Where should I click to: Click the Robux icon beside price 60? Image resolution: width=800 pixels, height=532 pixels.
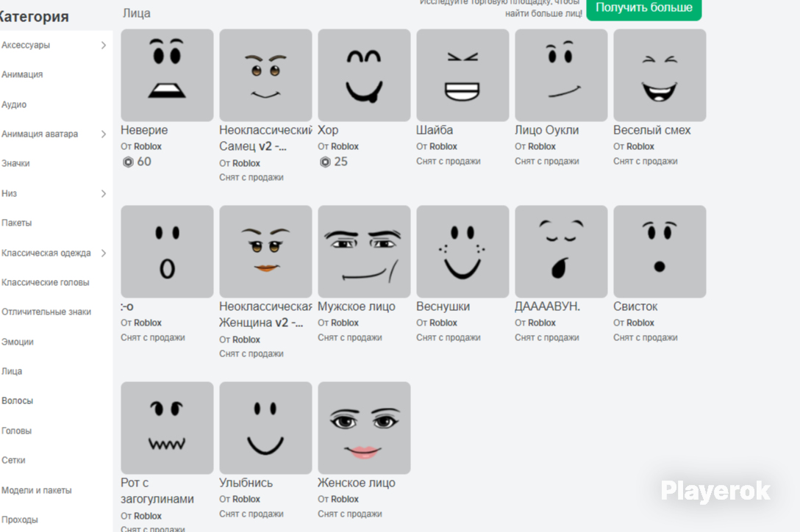[128, 162]
